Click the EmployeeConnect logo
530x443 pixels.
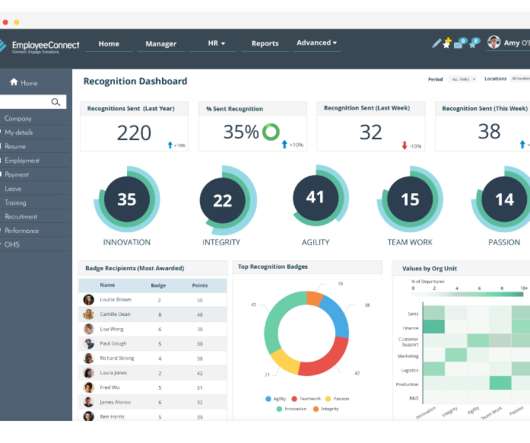pos(41,46)
